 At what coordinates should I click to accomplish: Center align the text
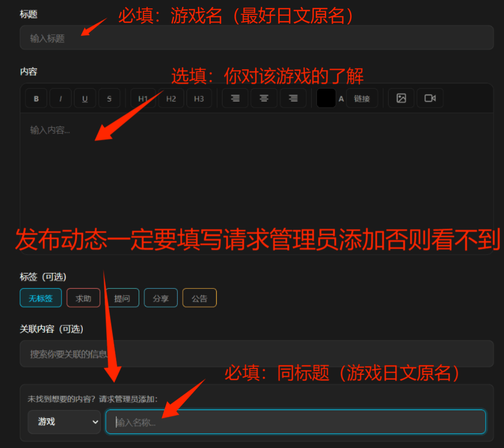(264, 98)
